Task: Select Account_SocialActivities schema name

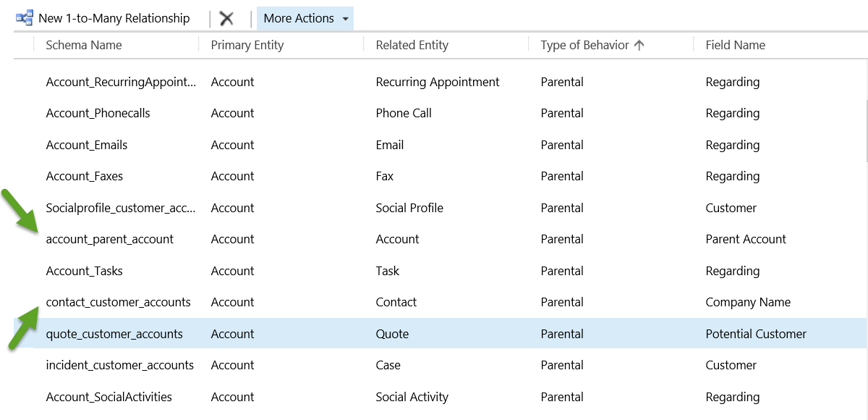Action: [109, 397]
